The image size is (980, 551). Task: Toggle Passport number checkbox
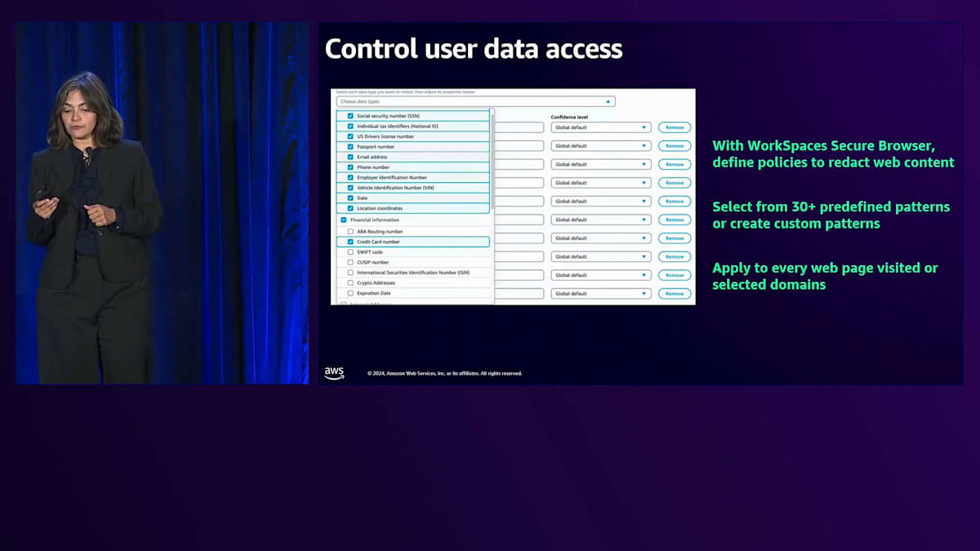click(350, 147)
